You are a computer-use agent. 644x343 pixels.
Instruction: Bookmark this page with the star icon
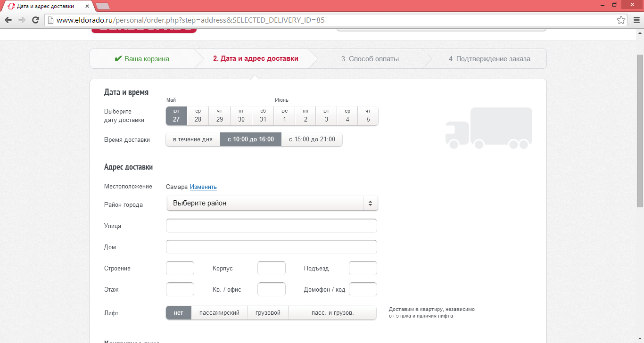[x=621, y=20]
